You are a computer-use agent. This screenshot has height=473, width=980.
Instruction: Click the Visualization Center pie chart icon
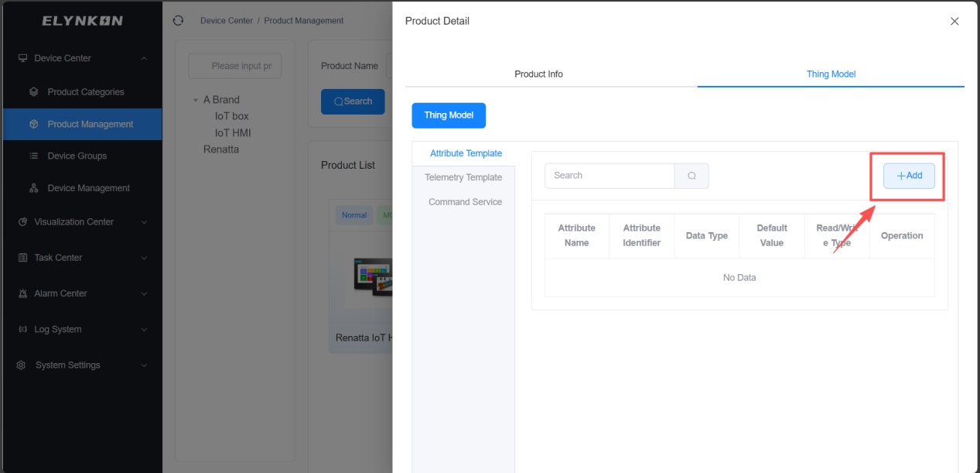pyautogui.click(x=22, y=222)
